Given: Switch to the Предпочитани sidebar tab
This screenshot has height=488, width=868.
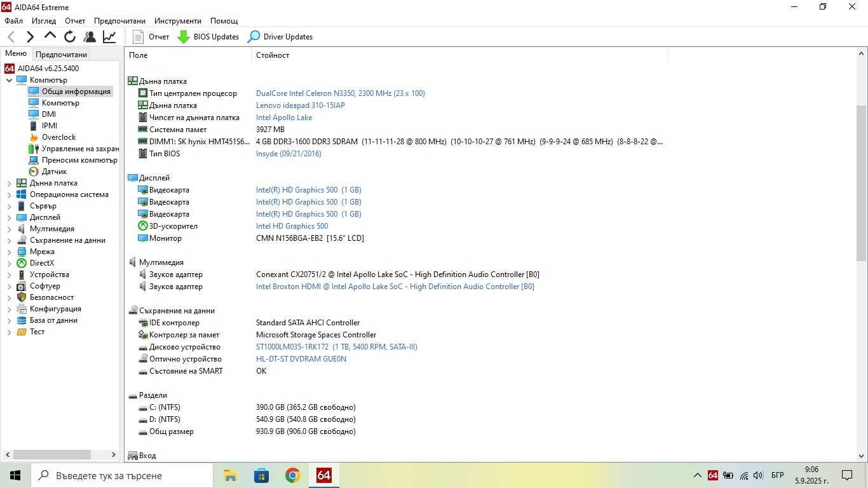Looking at the screenshot, I should coord(61,55).
